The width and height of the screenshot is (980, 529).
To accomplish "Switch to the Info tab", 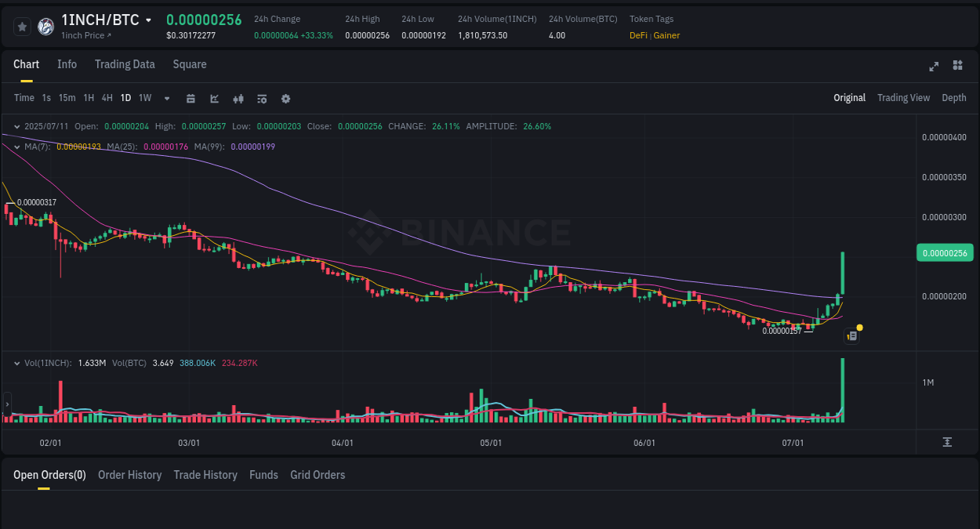I will coord(67,64).
